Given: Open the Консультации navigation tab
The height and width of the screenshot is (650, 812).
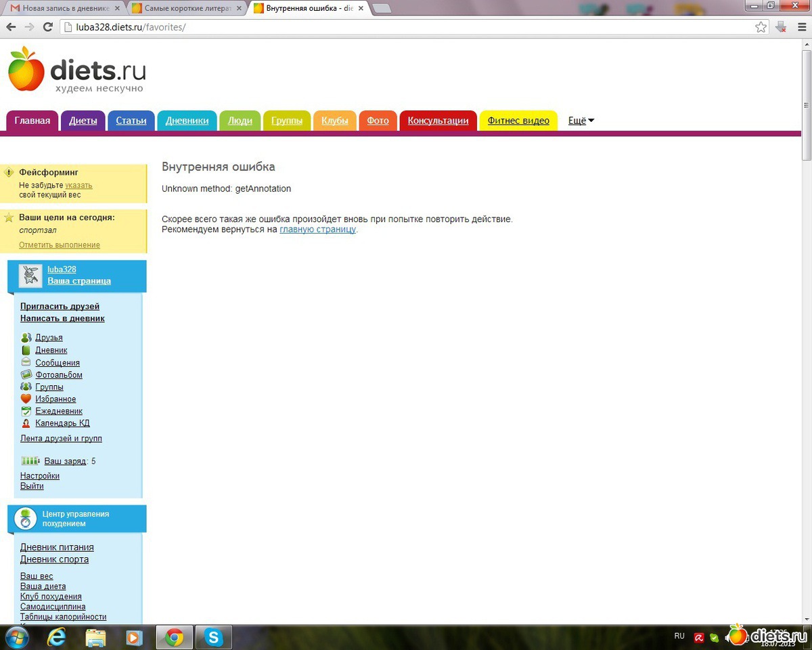Looking at the screenshot, I should click(438, 121).
